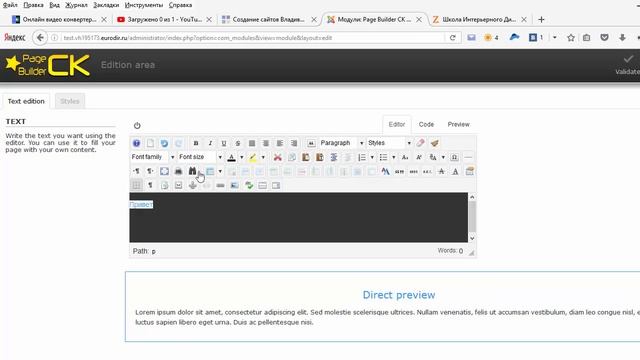The image size is (640, 360).
Task: Open find with binoculars icon
Action: 192,171
